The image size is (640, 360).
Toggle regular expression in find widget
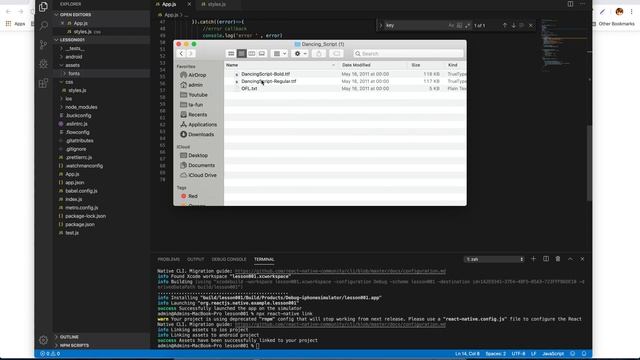[467, 25]
